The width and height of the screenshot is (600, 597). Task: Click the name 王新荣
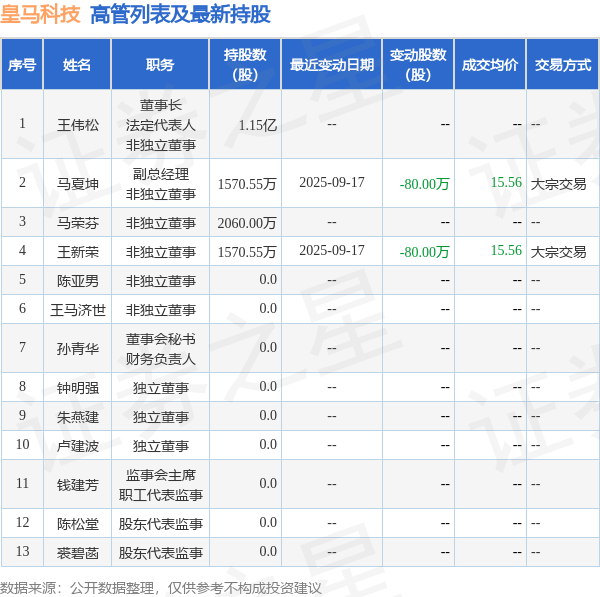78,252
